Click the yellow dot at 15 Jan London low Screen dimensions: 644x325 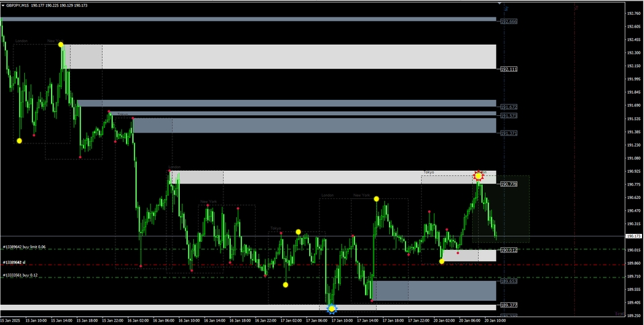coord(19,141)
